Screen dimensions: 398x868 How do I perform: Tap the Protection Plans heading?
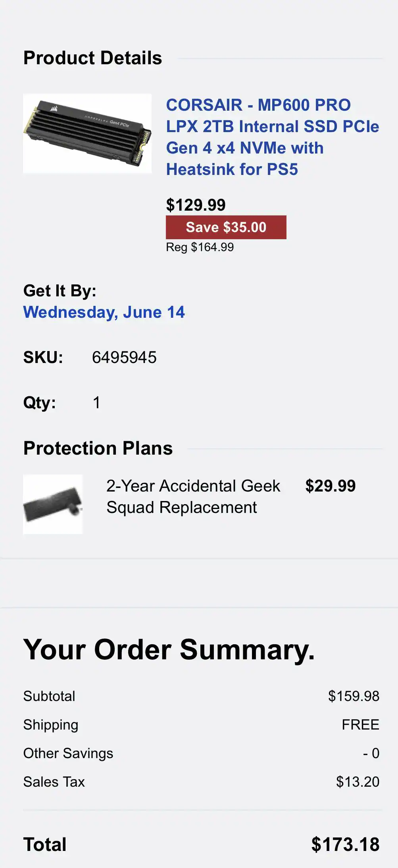pos(98,448)
